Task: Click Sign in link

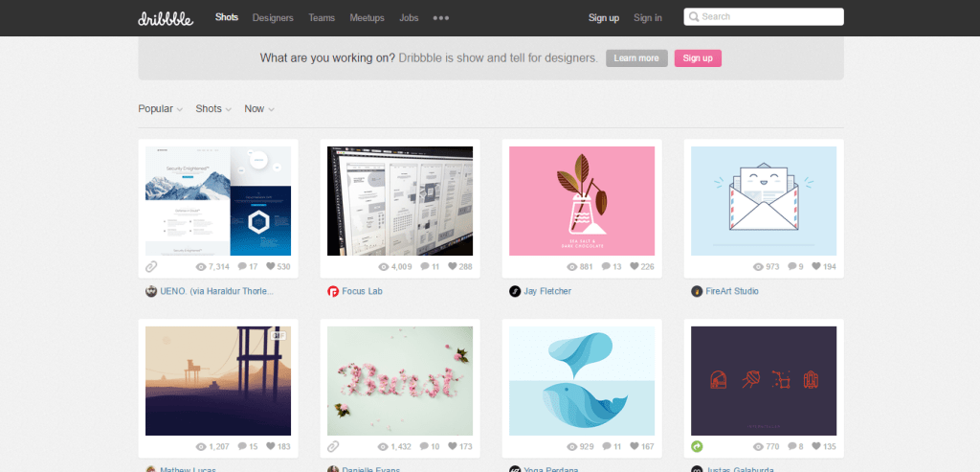Action: (648, 18)
